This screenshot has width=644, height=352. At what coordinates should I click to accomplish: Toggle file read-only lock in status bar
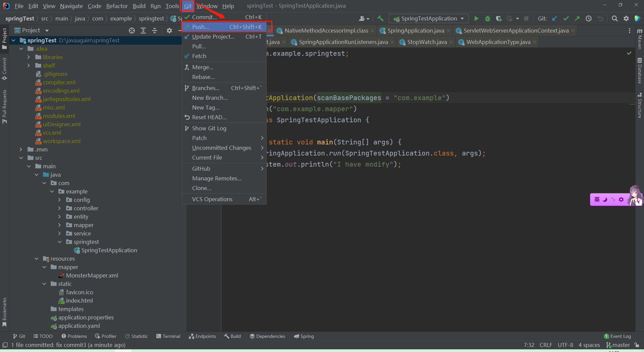pyautogui.click(x=637, y=345)
